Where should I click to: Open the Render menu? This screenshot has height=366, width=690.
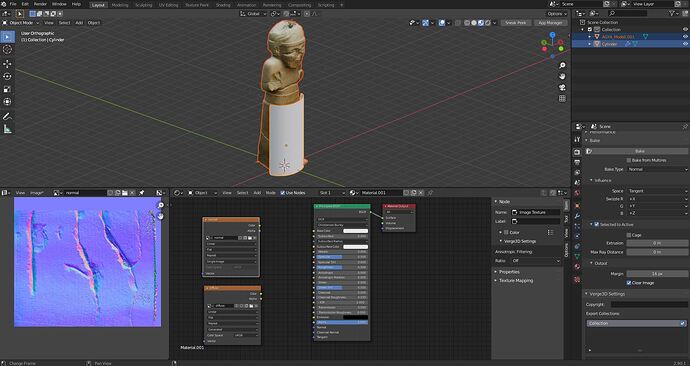pyautogui.click(x=40, y=4)
